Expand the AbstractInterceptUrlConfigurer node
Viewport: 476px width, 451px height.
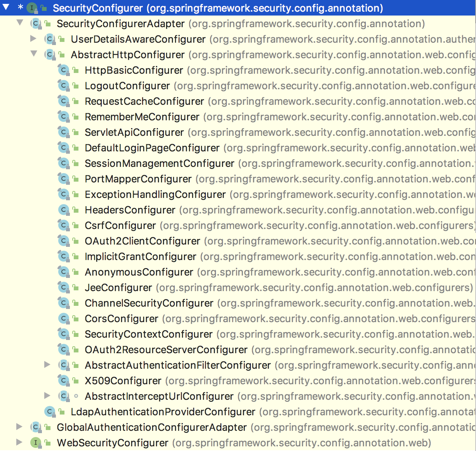(x=47, y=396)
